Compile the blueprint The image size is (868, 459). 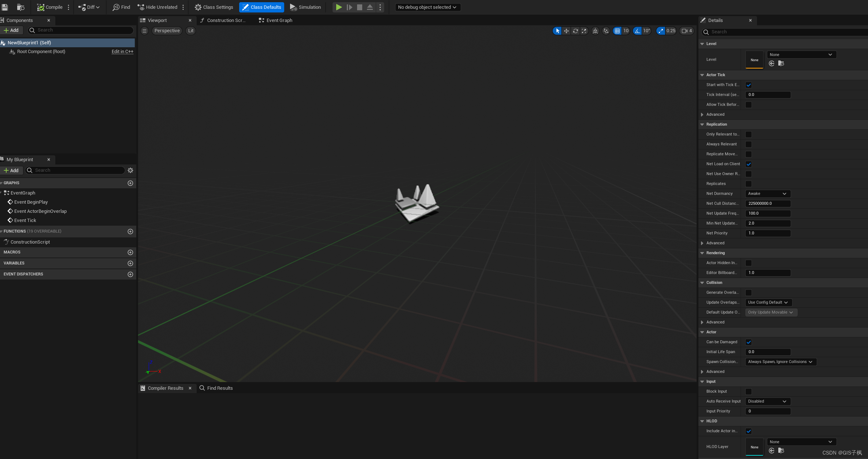50,7
